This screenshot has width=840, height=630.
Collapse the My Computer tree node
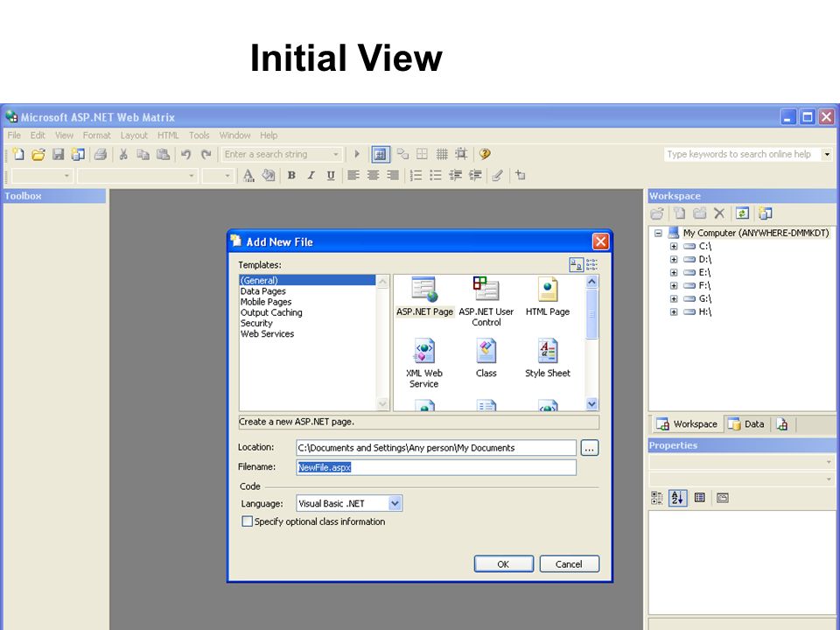[x=658, y=233]
